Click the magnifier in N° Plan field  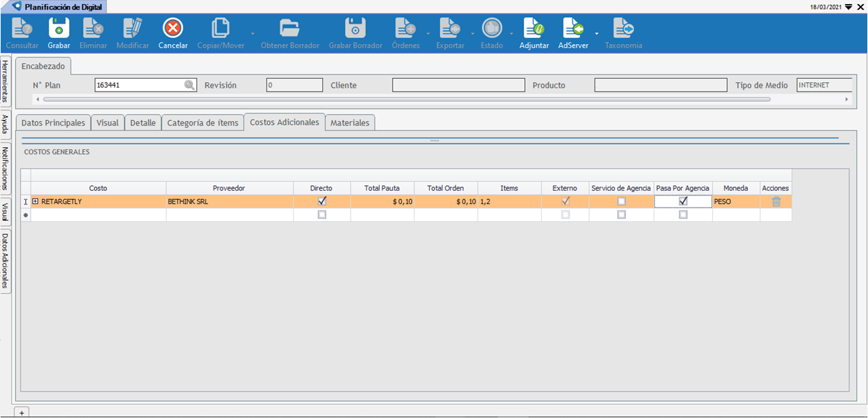[190, 85]
